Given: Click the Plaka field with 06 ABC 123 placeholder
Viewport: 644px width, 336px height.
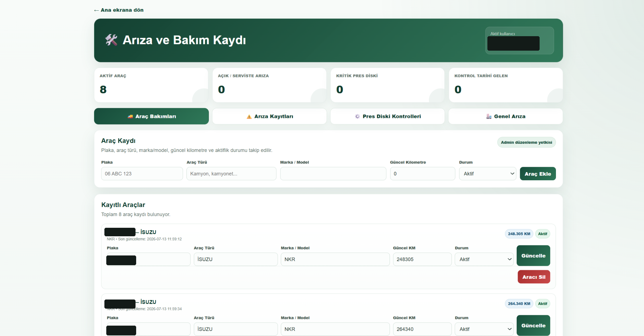Looking at the screenshot, I should point(142,174).
